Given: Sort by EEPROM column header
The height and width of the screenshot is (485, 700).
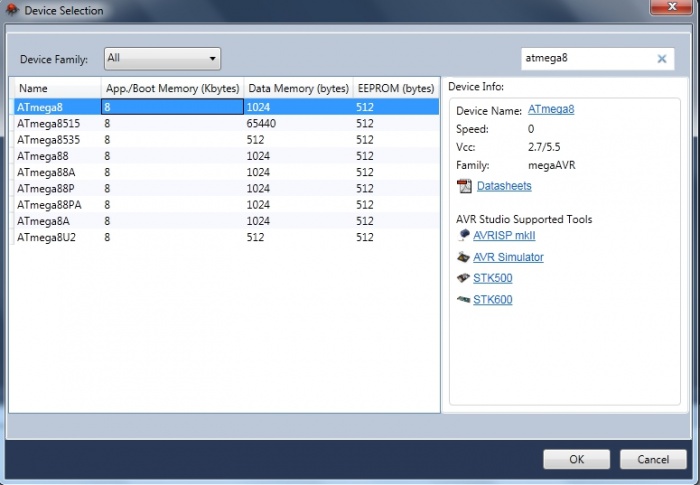Looking at the screenshot, I should [x=395, y=88].
